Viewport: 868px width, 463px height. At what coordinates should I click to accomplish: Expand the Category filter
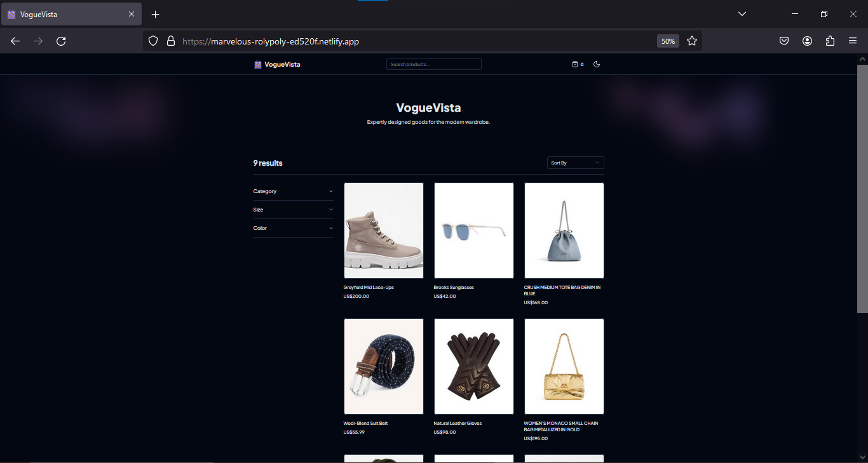[293, 191]
